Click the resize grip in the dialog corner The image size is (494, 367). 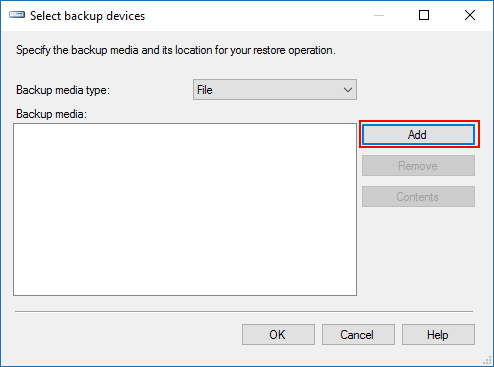click(488, 361)
